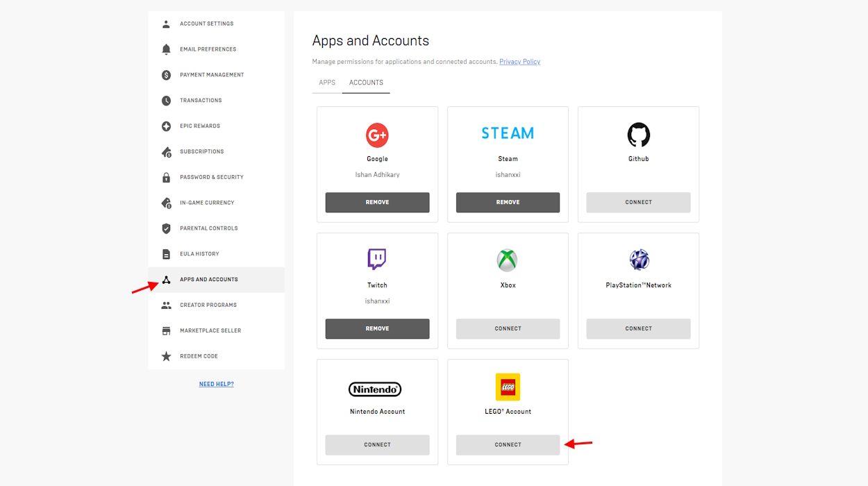The image size is (868, 486).
Task: Connect the Nintendo Account
Action: pos(377,444)
